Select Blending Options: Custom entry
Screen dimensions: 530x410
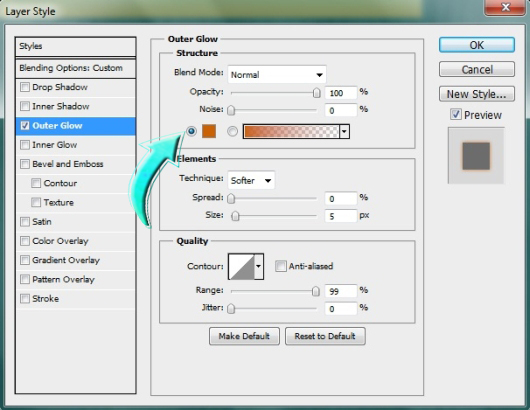pos(75,68)
